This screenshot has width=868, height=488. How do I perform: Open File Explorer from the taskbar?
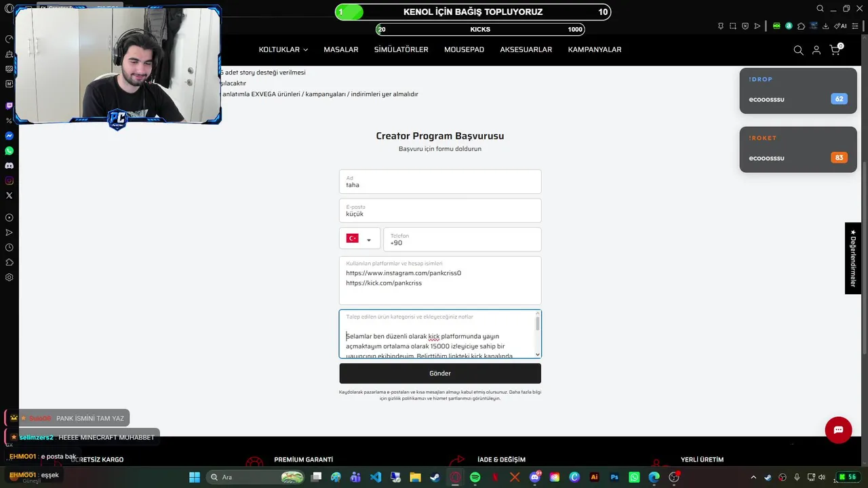415,477
